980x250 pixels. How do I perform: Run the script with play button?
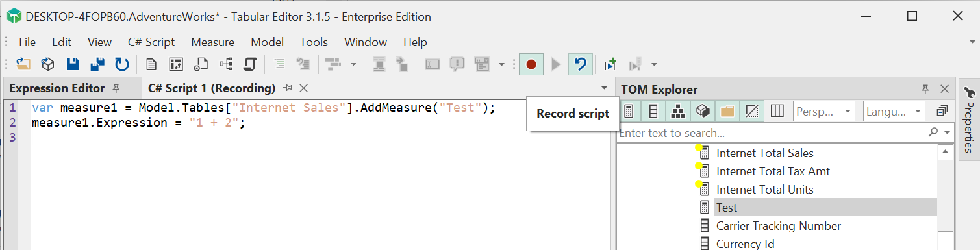tap(555, 64)
